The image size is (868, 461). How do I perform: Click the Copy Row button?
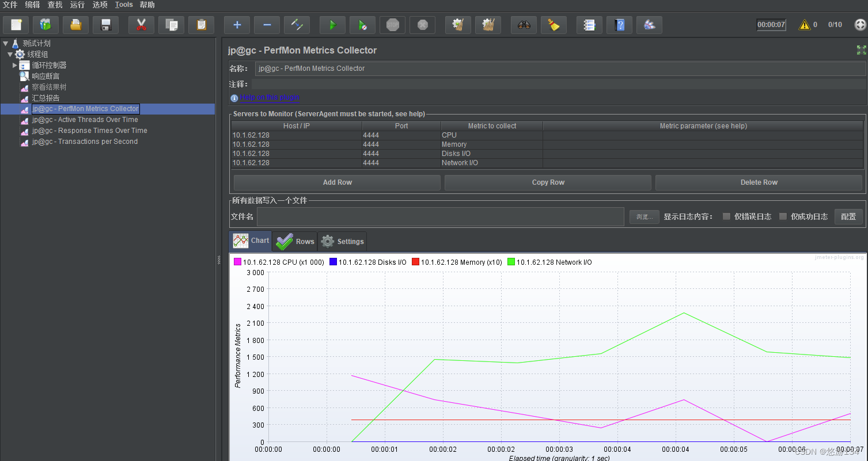548,182
